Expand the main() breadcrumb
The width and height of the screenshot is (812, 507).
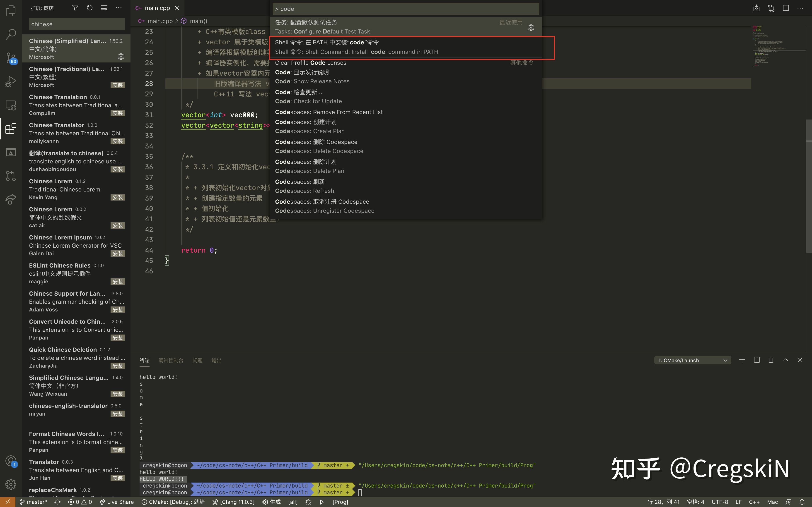click(198, 21)
